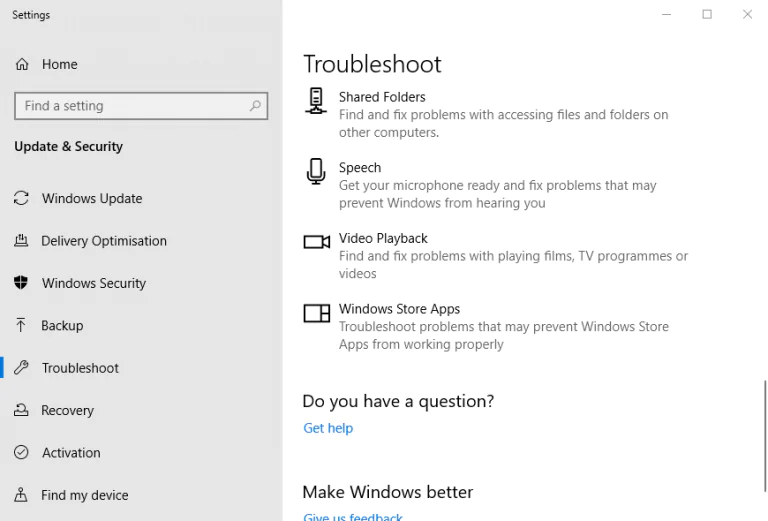Image resolution: width=768 pixels, height=521 pixels.
Task: Click the Home house icon
Action: pos(22,64)
